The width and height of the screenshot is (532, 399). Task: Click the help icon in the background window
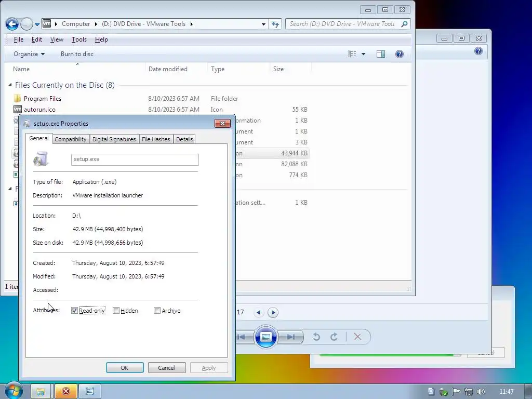pyautogui.click(x=478, y=51)
